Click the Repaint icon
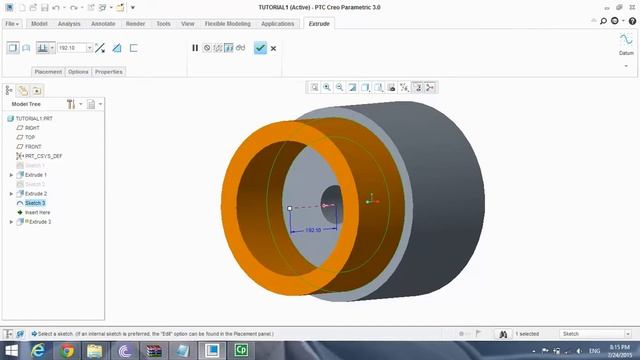This screenshot has width=640, height=360. (352, 87)
